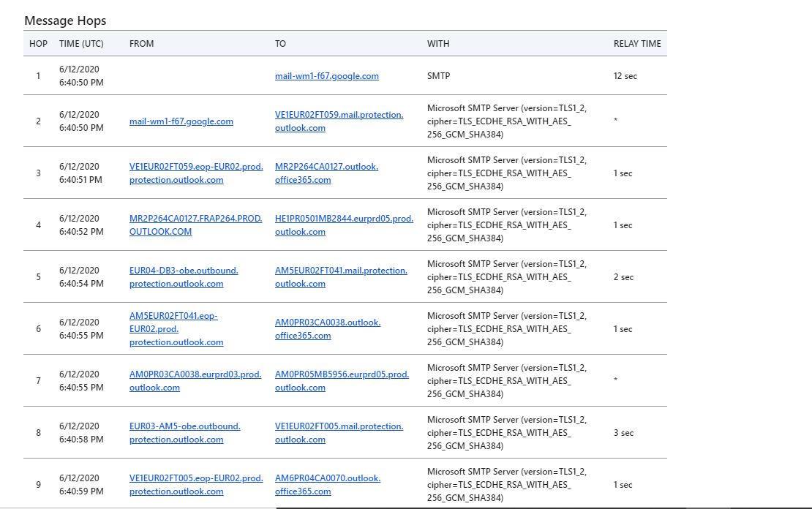Image resolution: width=812 pixels, height=509 pixels.
Task: Click the Message Hops heading
Action: (65, 20)
